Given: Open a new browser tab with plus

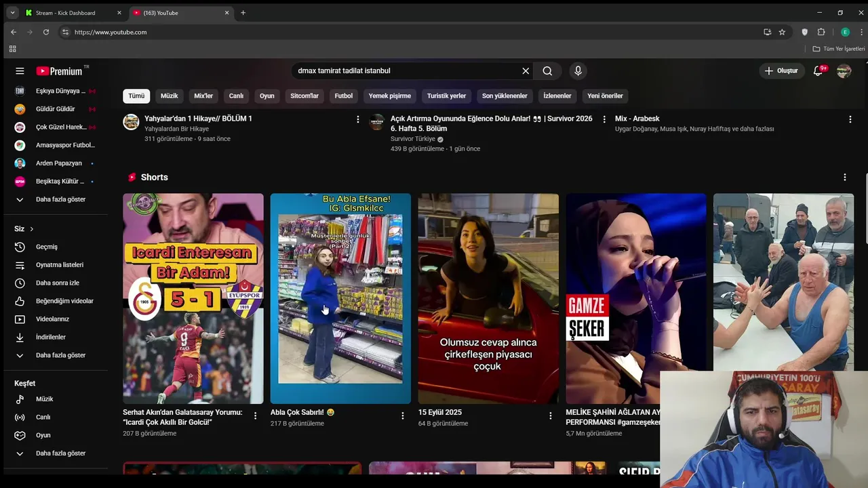Looking at the screenshot, I should pos(243,13).
